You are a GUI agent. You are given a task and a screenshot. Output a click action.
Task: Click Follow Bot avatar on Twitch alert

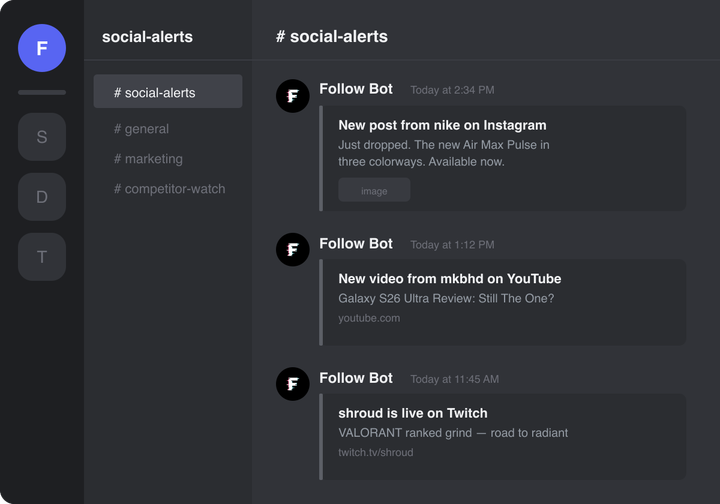293,384
